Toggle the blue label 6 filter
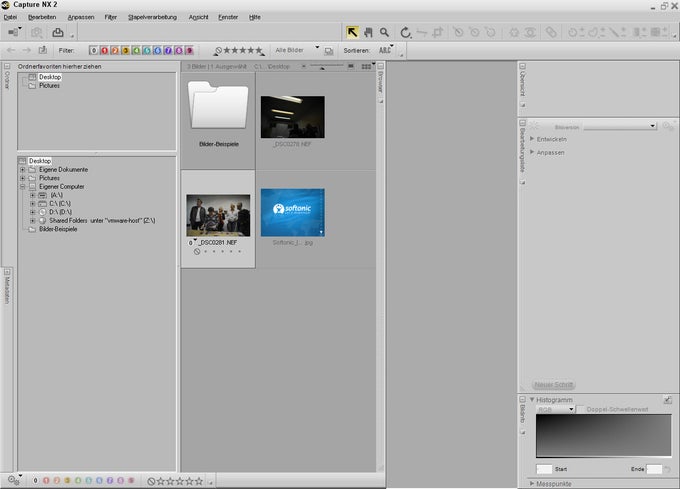Screen dimensions: 680x489 [x=157, y=50]
